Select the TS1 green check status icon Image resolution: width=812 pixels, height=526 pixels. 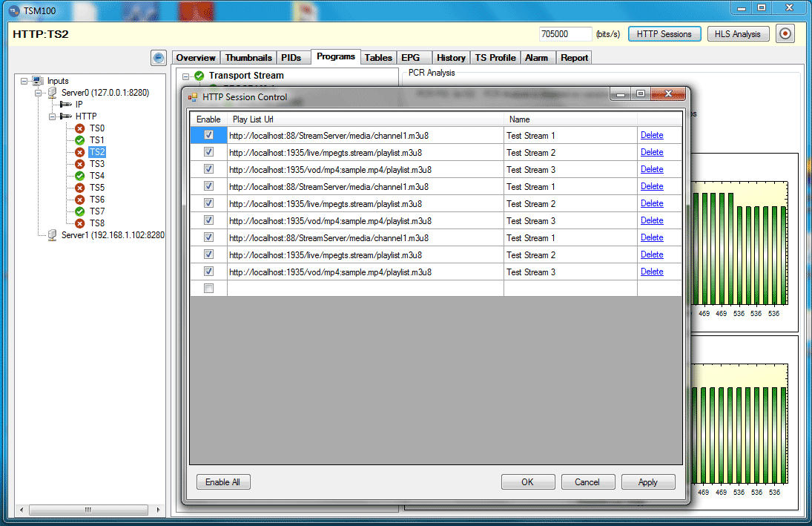pyautogui.click(x=80, y=140)
